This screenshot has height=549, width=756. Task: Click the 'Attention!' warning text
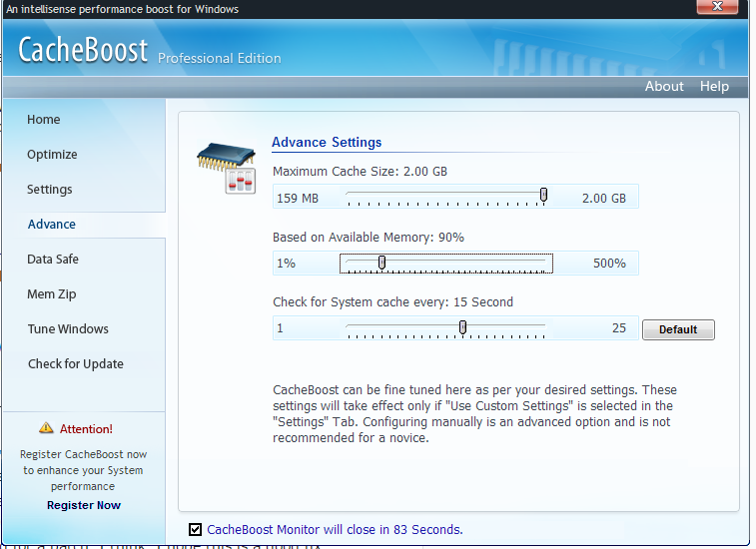[86, 429]
